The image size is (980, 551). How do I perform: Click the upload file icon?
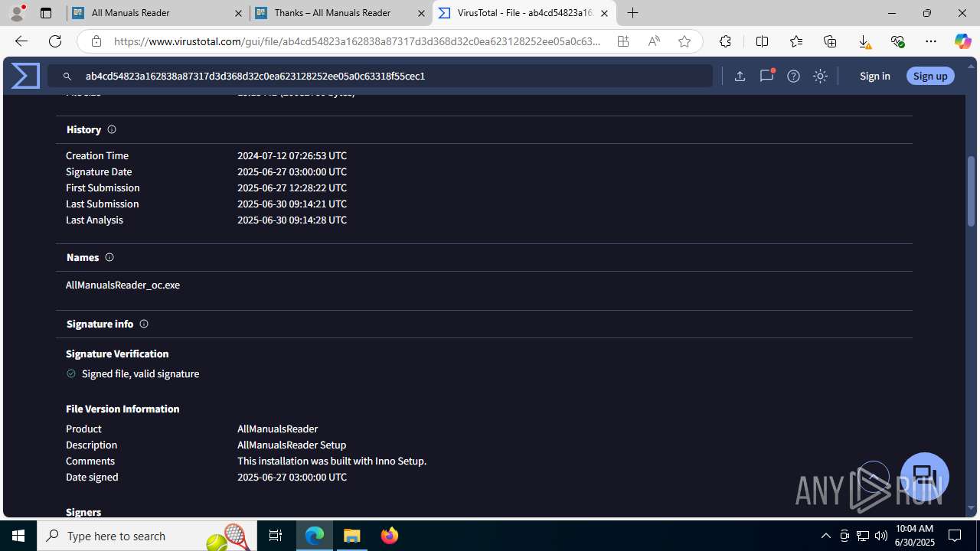740,76
